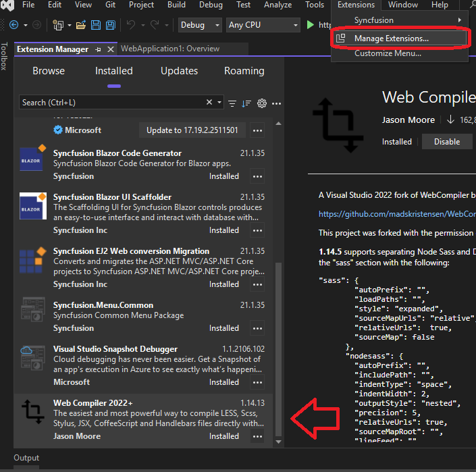Screen dimensions: 476x472
Task: Open more actions for Syncfusion EJ2 Web conversion Migration
Action: click(257, 284)
